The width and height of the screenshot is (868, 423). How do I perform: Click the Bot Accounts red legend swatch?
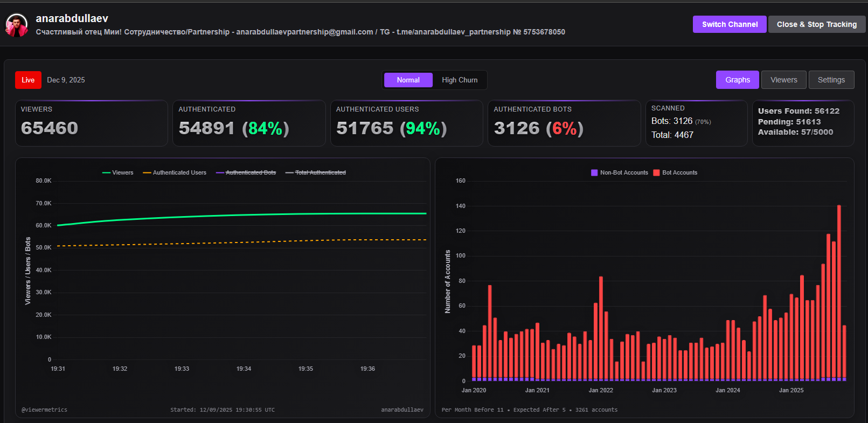click(x=656, y=172)
